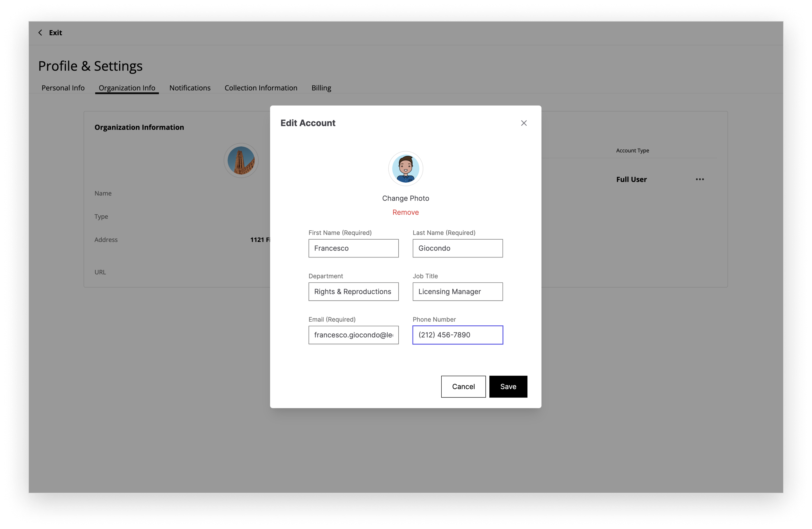Viewport: 812px width, 529px height.
Task: Click the user avatar photo in dialog
Action: pos(405,169)
